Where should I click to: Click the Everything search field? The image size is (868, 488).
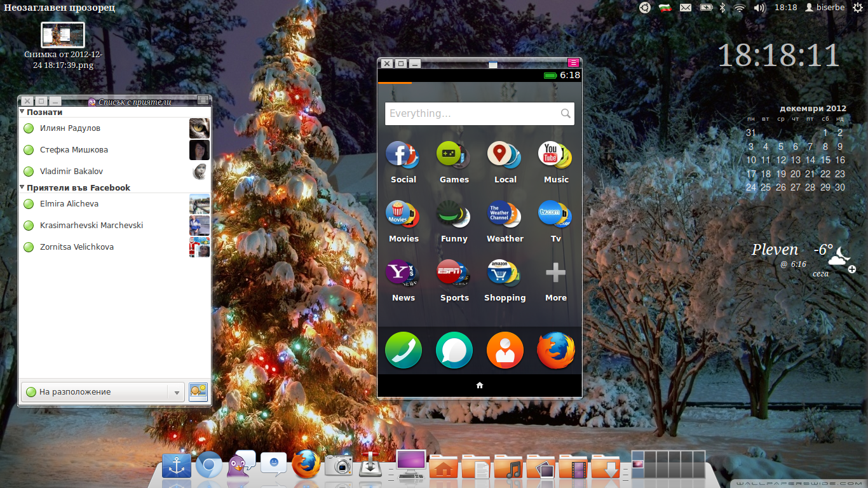480,114
